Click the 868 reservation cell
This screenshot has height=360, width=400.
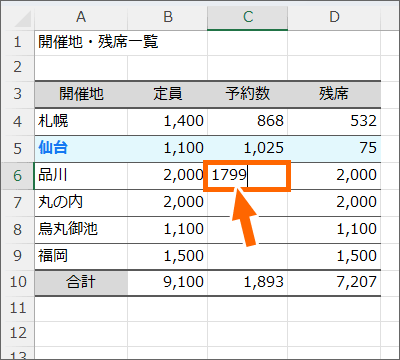tap(247, 122)
